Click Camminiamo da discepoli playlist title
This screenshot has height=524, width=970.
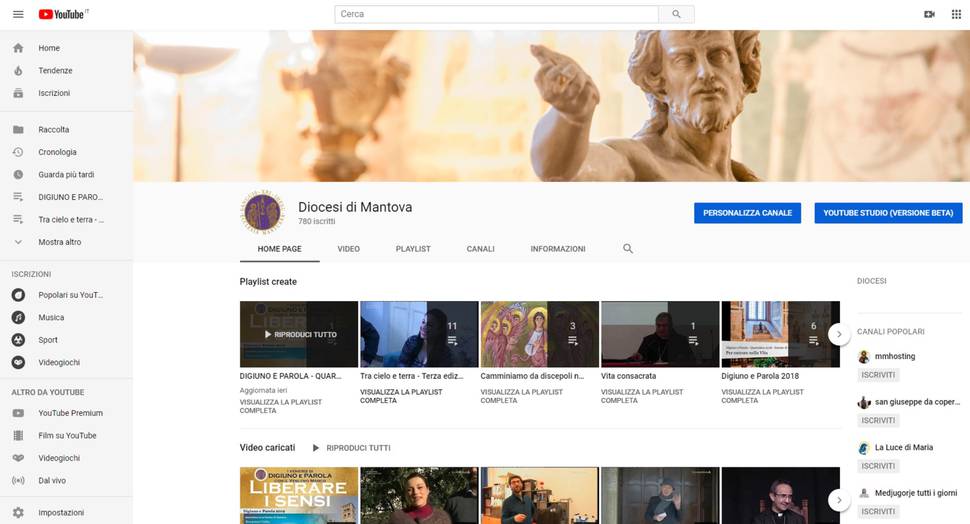click(x=532, y=376)
